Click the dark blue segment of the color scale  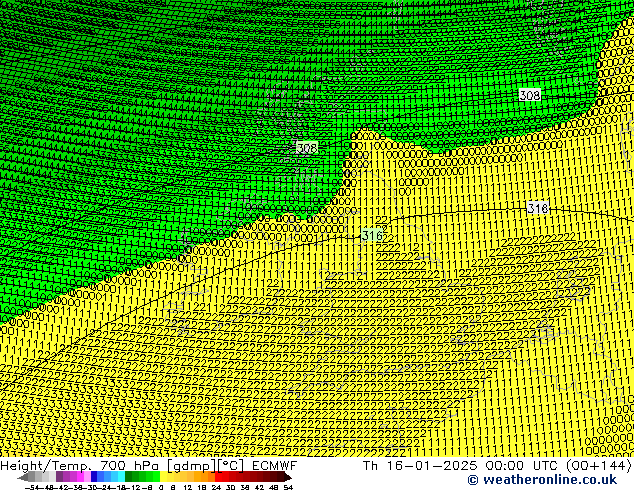tap(94, 478)
